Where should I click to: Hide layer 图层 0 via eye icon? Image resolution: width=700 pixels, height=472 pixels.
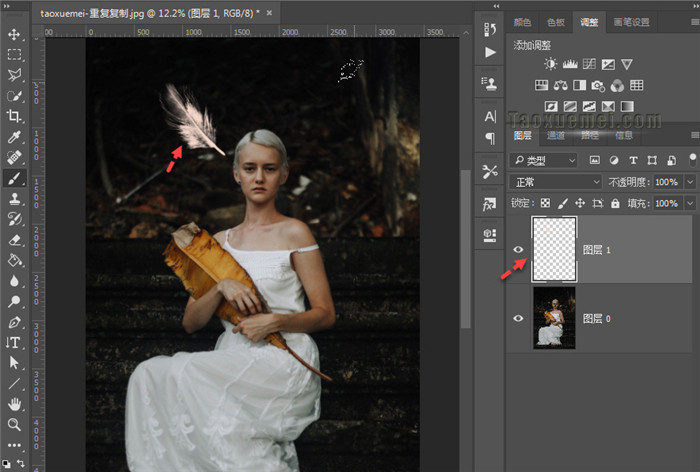tap(518, 318)
